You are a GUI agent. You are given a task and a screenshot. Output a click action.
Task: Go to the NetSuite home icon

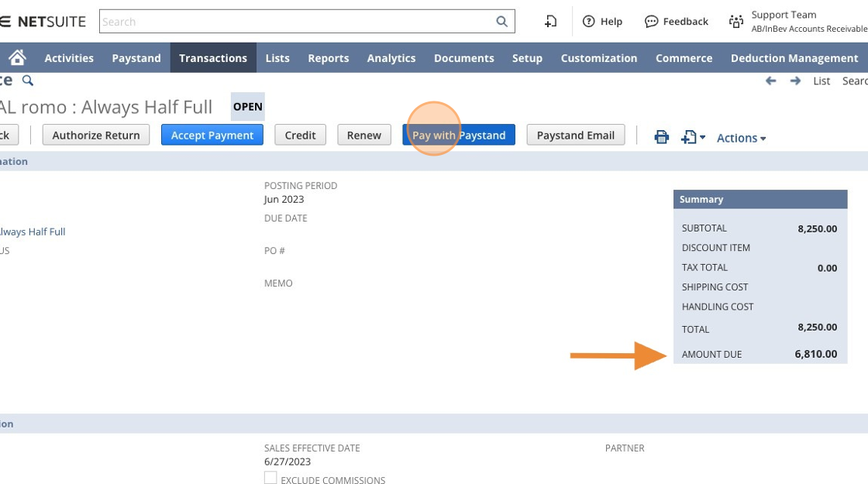(17, 57)
